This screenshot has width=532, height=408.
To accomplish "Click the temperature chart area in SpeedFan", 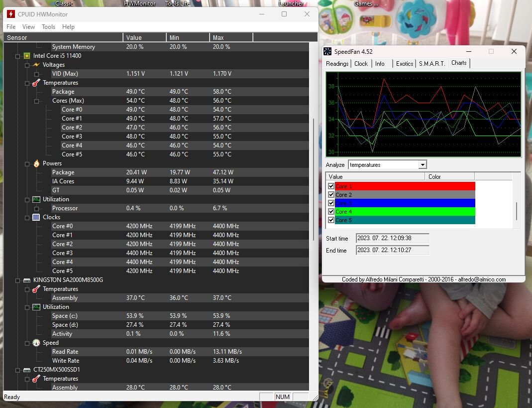I will pyautogui.click(x=424, y=114).
